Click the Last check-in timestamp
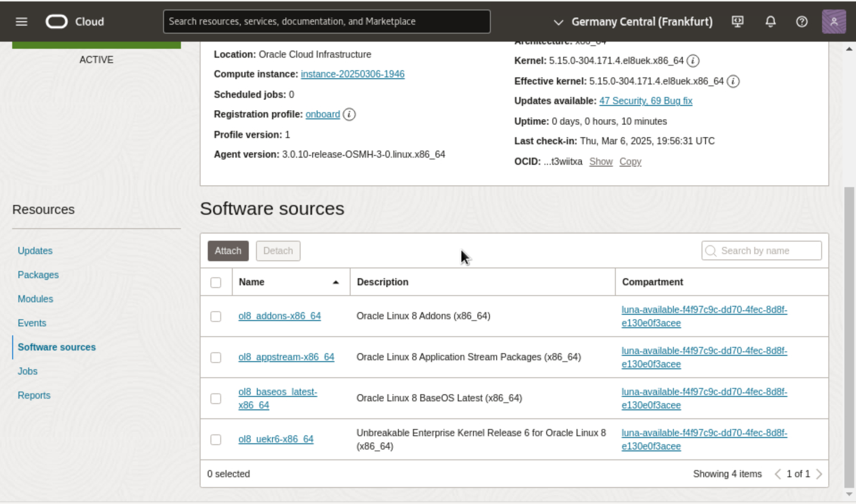Image resolution: width=856 pixels, height=504 pixels. coord(648,141)
